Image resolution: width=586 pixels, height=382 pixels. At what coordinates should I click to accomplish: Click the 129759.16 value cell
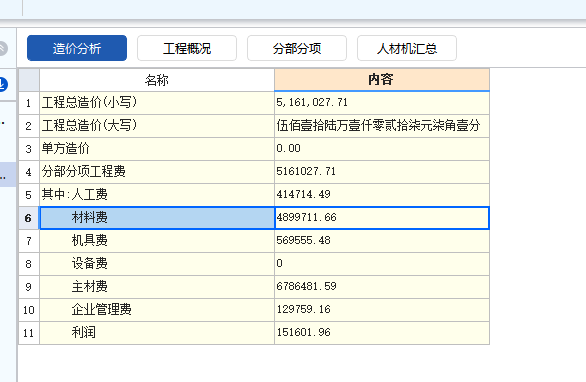[x=382, y=310]
